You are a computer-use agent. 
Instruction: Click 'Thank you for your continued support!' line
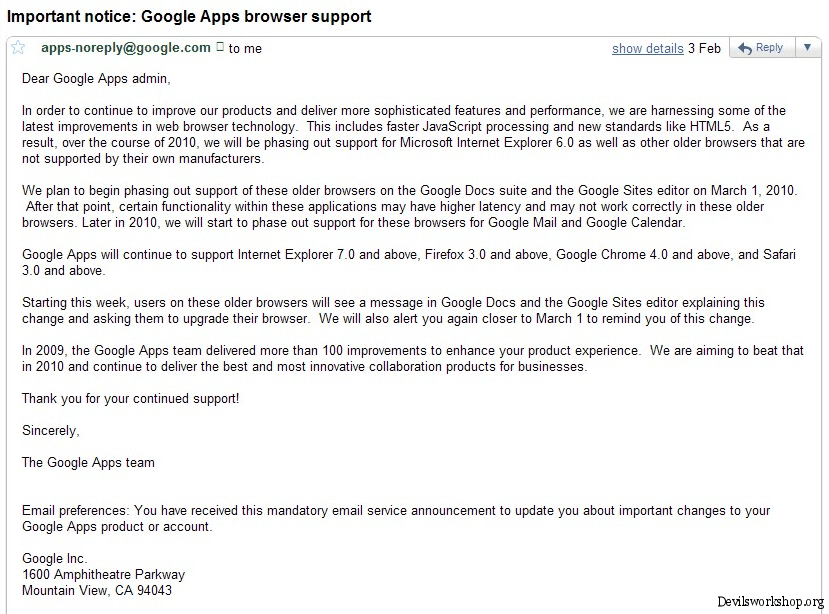131,398
